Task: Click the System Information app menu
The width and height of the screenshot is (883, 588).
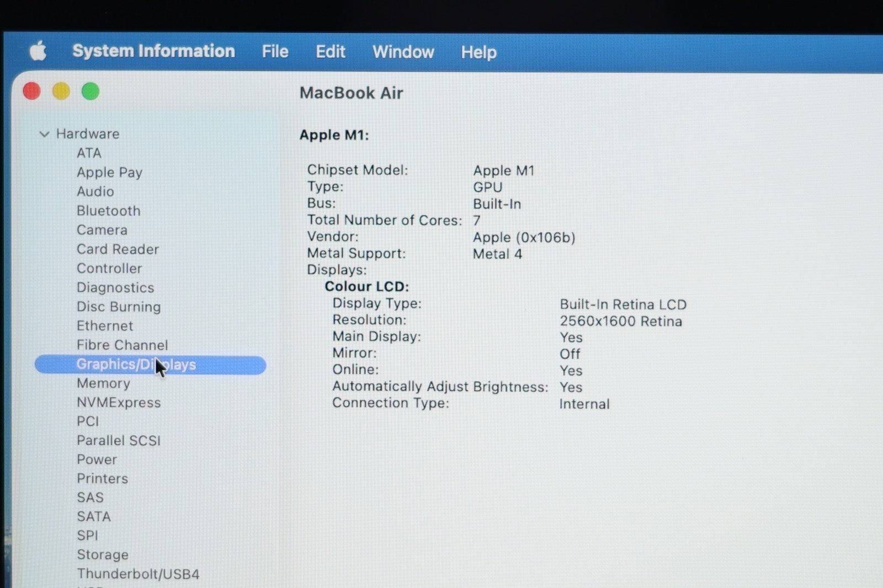Action: (x=153, y=51)
